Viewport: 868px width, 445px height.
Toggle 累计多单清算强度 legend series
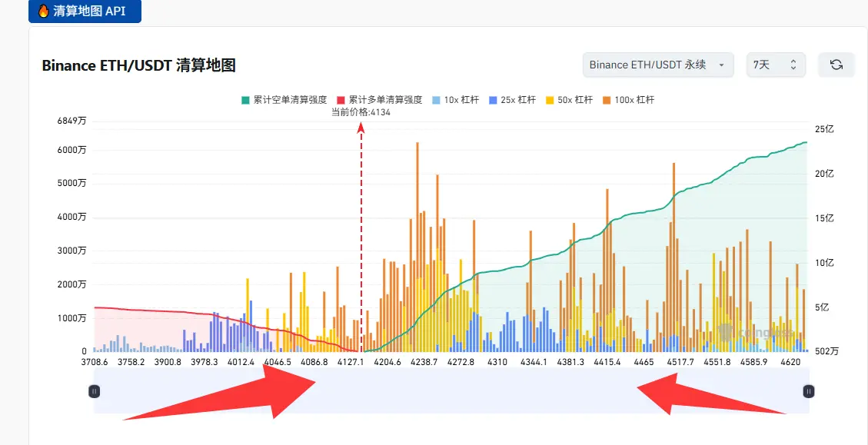pos(379,100)
